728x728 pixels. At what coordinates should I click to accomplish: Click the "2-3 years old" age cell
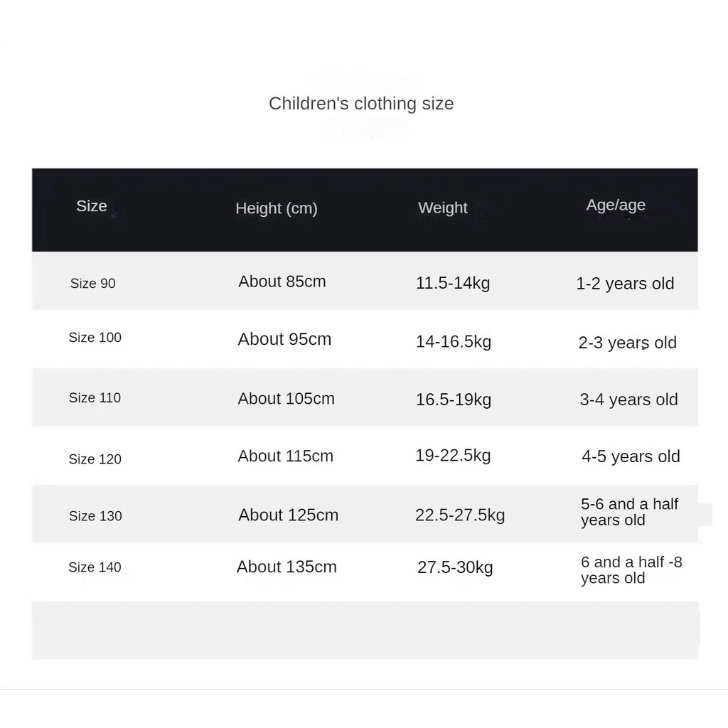click(x=628, y=343)
